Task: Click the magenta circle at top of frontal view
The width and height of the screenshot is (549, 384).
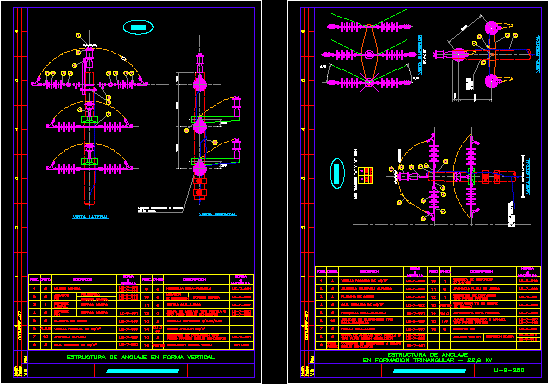Action: 200,84
